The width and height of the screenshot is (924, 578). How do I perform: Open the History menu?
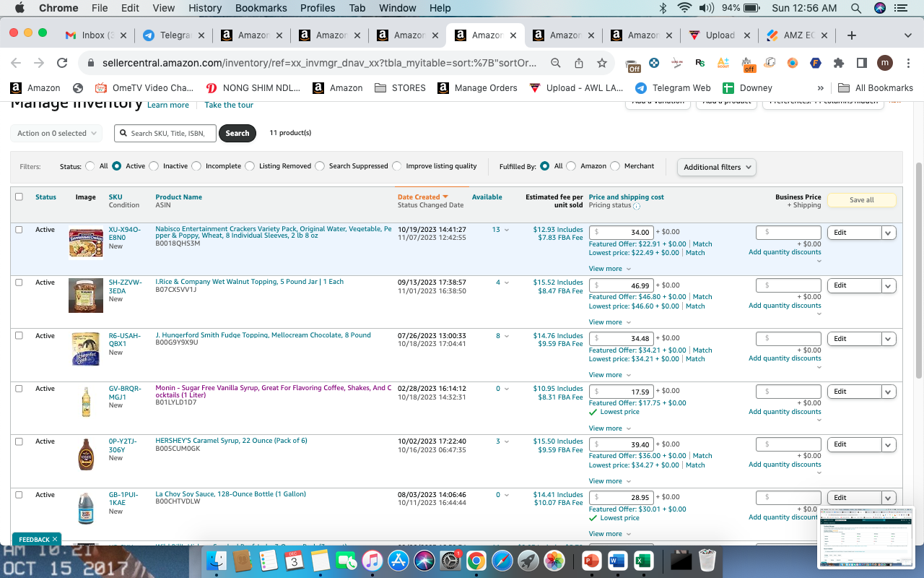tap(205, 8)
